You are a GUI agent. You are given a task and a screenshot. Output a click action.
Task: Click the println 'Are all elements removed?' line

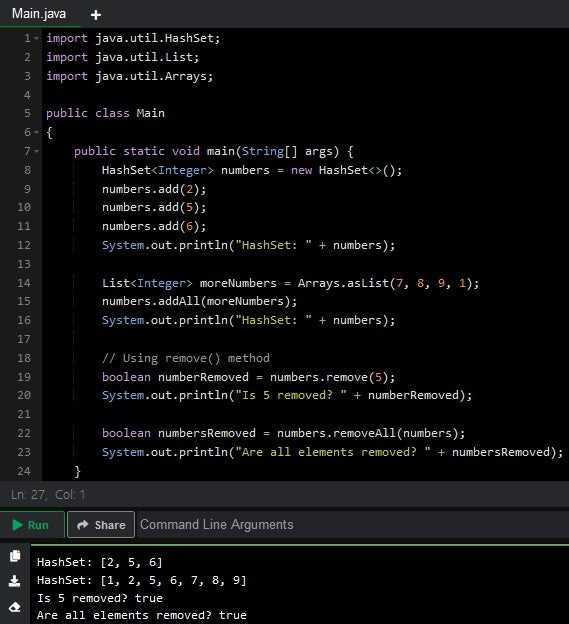(x=332, y=452)
